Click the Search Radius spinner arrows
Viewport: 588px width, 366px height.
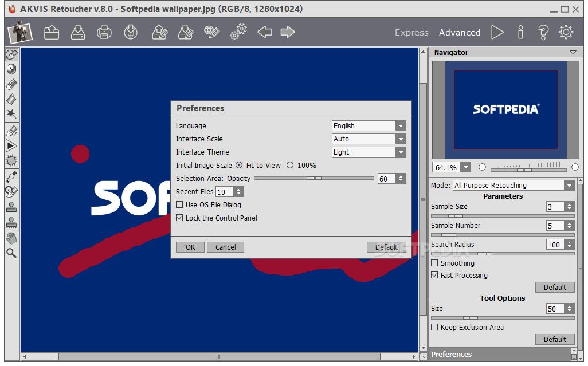(x=570, y=245)
